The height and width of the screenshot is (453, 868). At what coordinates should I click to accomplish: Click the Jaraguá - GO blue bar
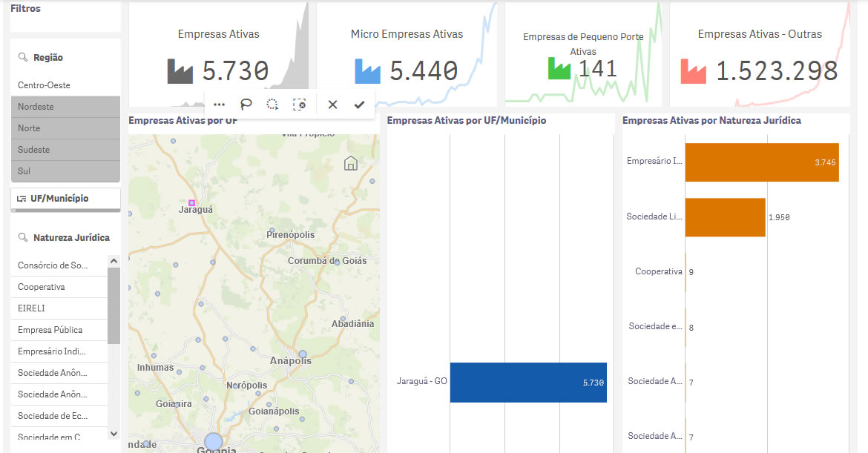(x=528, y=383)
